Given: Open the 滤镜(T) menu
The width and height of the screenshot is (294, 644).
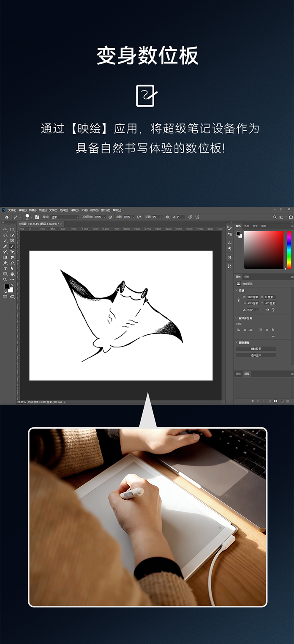Looking at the screenshot, I should [x=74, y=210].
